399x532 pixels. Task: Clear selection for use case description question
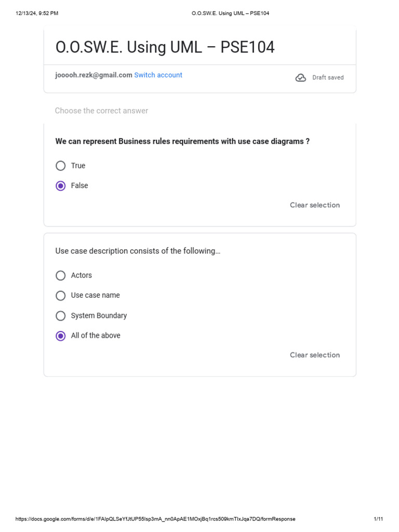[315, 355]
